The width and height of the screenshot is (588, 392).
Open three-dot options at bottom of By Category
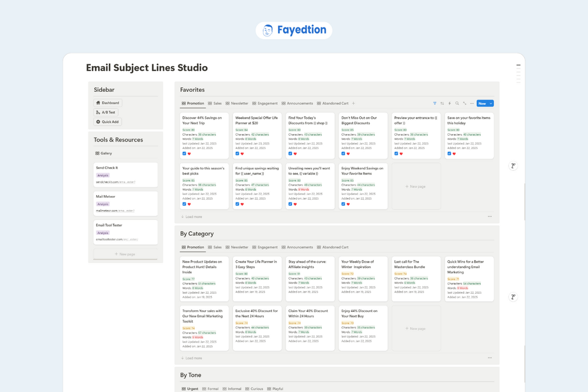490,358
